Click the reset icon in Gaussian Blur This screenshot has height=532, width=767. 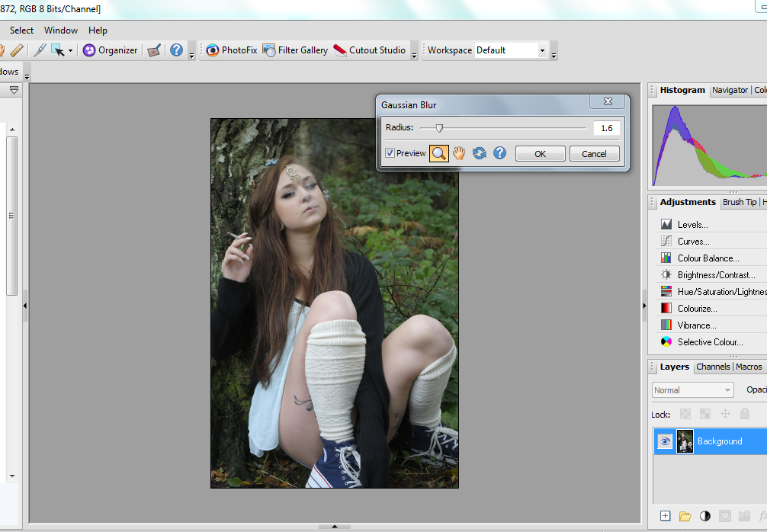pos(480,153)
